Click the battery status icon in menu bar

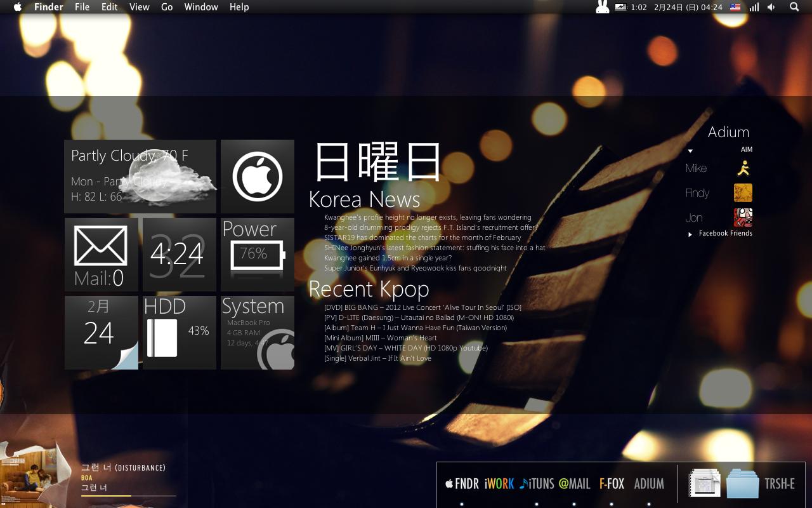pos(620,7)
